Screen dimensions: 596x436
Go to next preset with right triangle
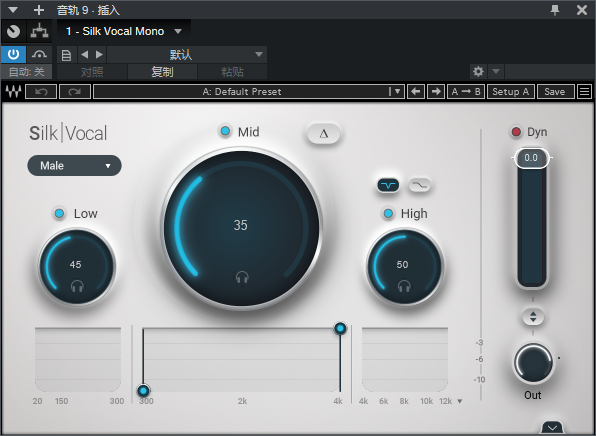(99, 55)
